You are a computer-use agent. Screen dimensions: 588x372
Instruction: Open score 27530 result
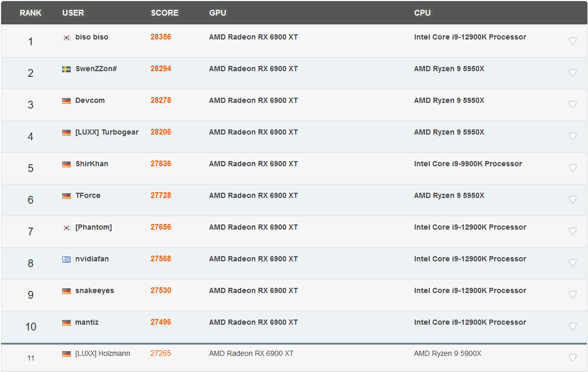[161, 290]
